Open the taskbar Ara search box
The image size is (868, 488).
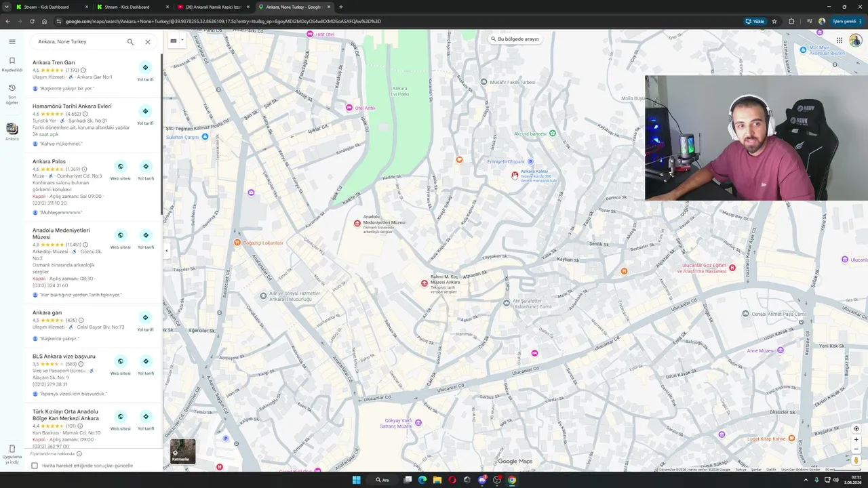point(382,480)
